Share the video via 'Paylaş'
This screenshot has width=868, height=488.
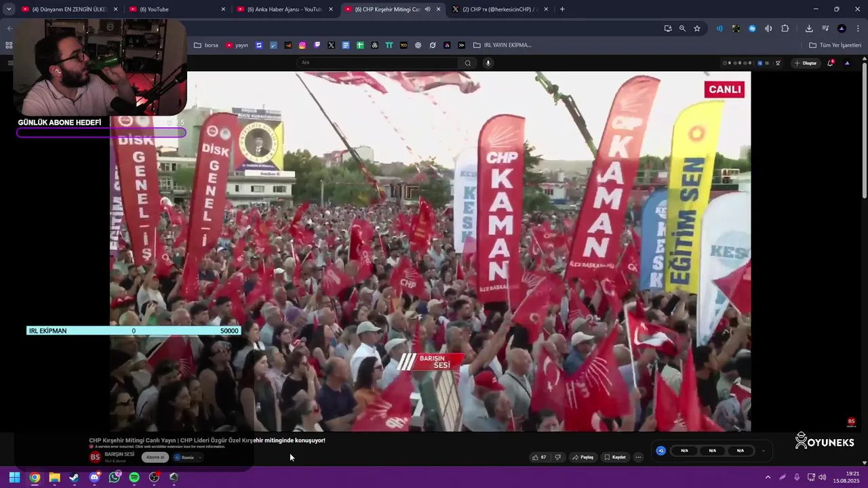pyautogui.click(x=583, y=457)
